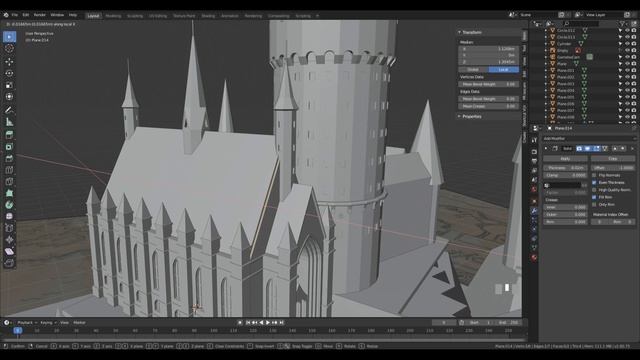Remove the Solidify modifier with X
Image resolution: width=640 pixels, height=360 pixels.
tap(632, 149)
